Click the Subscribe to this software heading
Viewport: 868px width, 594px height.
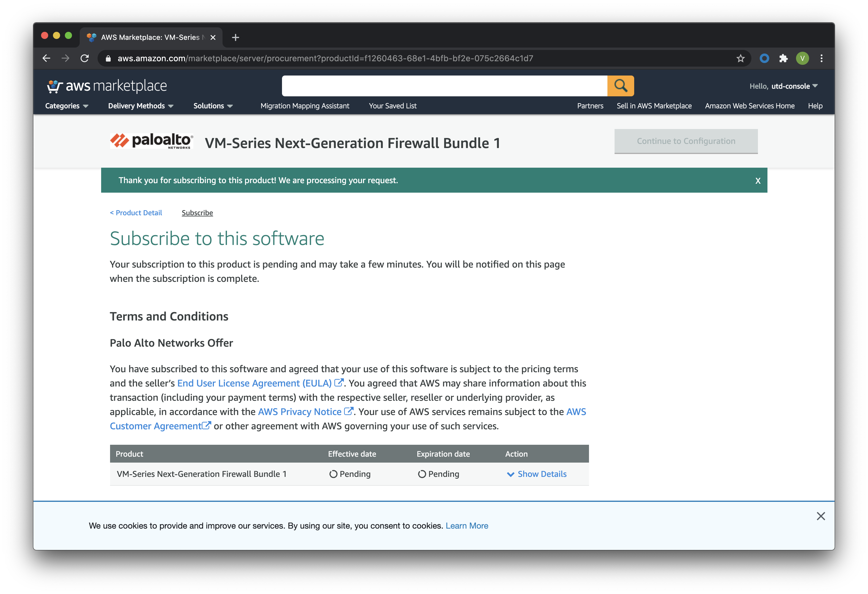click(217, 238)
